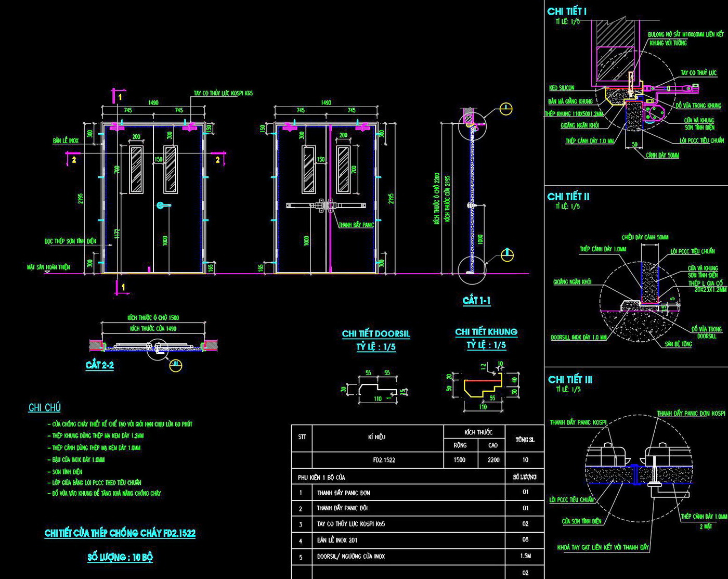The width and height of the screenshot is (728, 579).
Task: Select detail callout circle II at section 1-1 base
Action: click(x=507, y=255)
